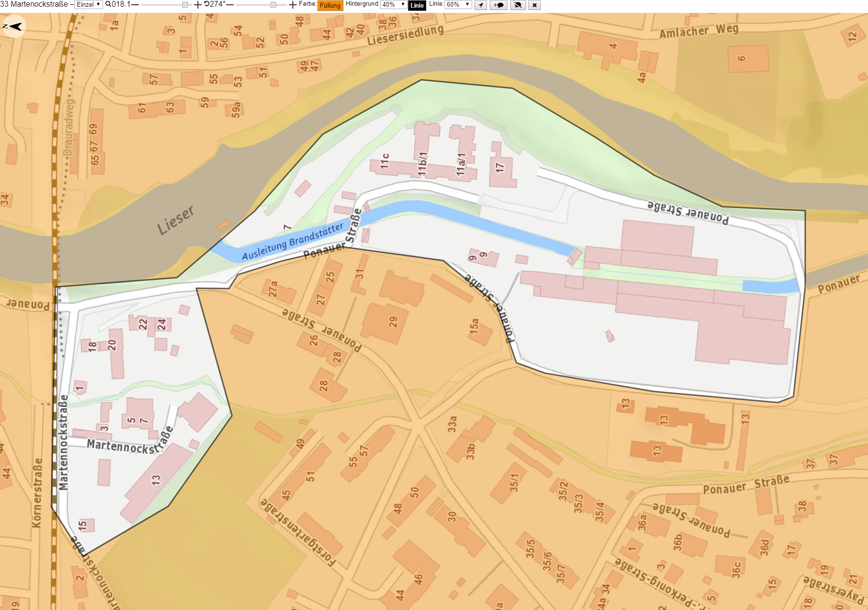Click the orange Füllung color button
868x610 pixels.
(330, 5)
